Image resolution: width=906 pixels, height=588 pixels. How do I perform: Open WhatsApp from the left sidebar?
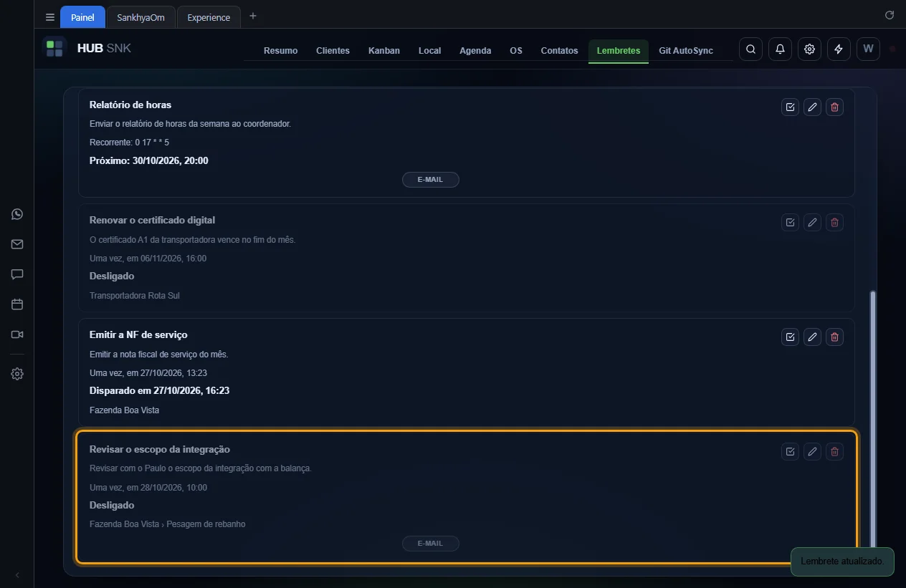coord(17,214)
